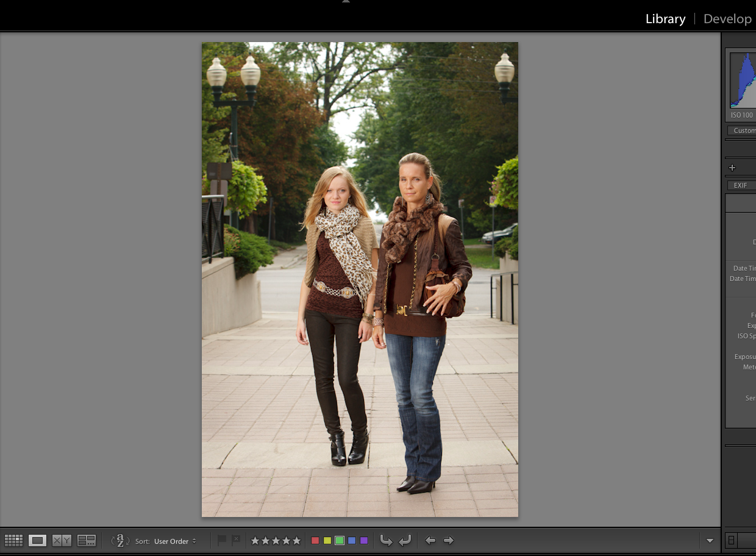Image resolution: width=756 pixels, height=556 pixels.
Task: Open Compare view (X|Y)
Action: (62, 541)
